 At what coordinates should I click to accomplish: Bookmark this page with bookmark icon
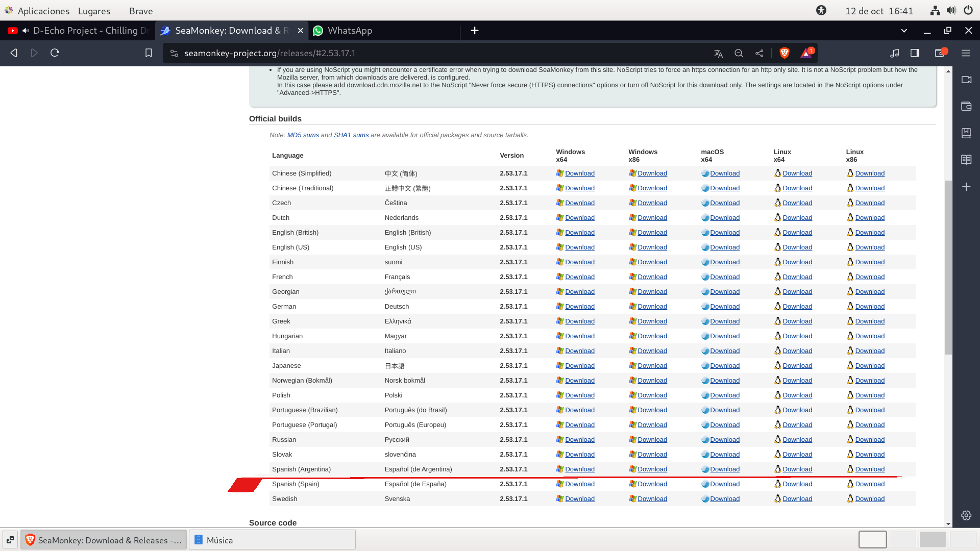tap(149, 53)
